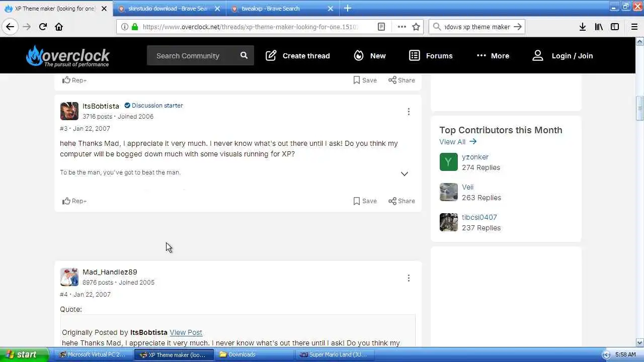Reload the current page
The image size is (644, 362).
pyautogui.click(x=43, y=27)
